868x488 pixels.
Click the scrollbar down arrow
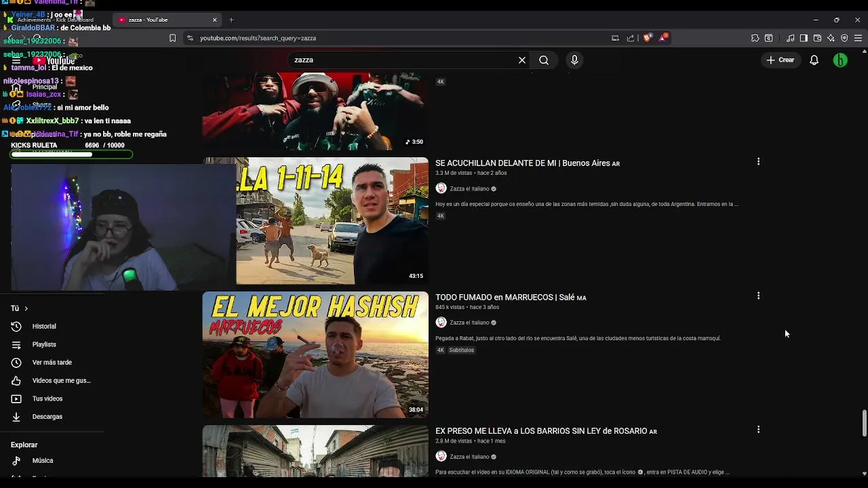[x=864, y=473]
